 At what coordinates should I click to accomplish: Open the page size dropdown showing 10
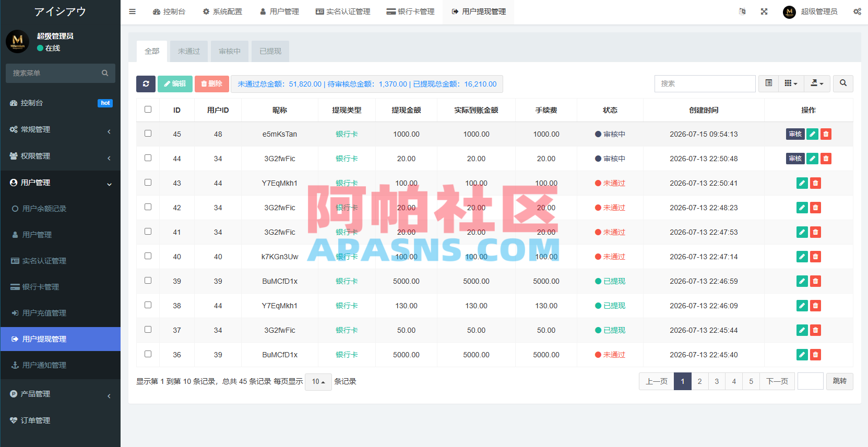(x=318, y=382)
